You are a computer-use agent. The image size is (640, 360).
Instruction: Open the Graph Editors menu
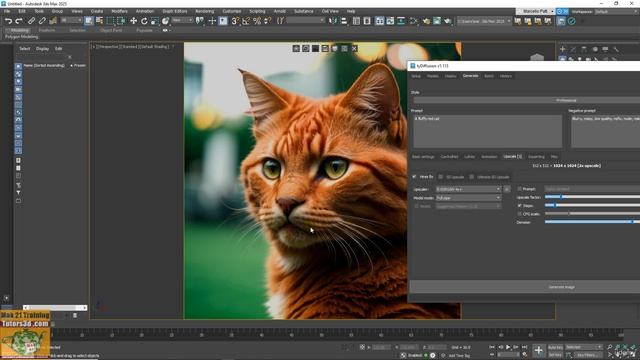tap(175, 11)
